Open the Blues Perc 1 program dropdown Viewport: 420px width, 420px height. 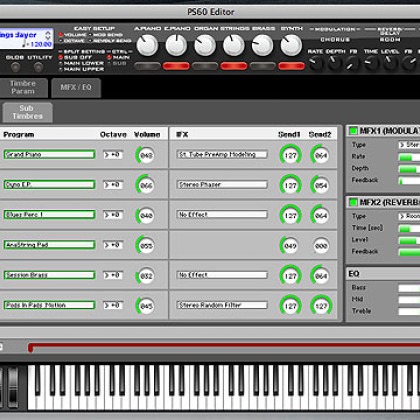pos(49,215)
